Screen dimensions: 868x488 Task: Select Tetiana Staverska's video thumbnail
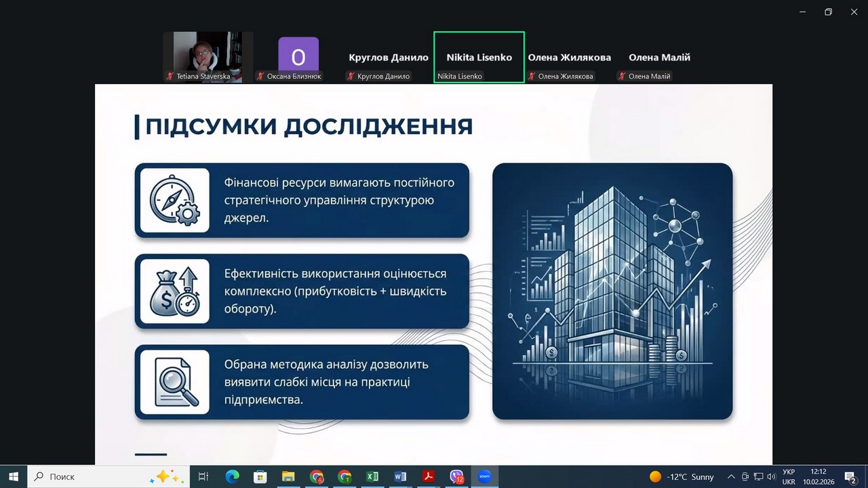click(208, 57)
